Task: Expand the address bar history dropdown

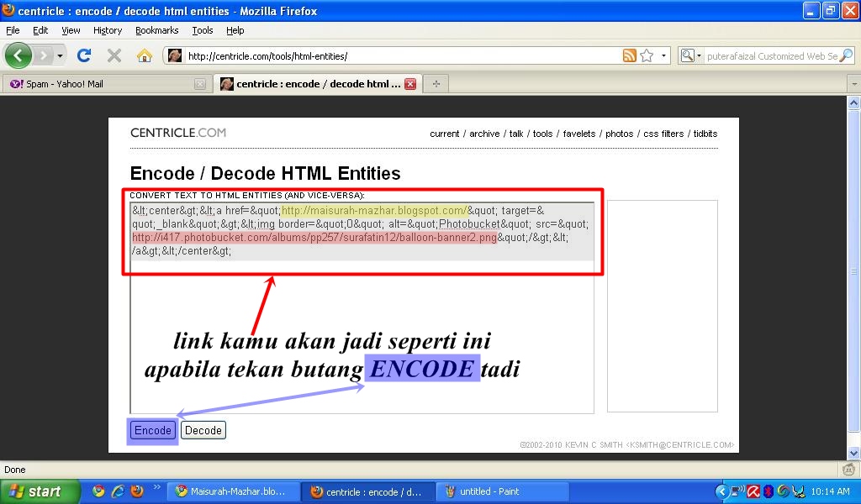Action: pos(663,55)
